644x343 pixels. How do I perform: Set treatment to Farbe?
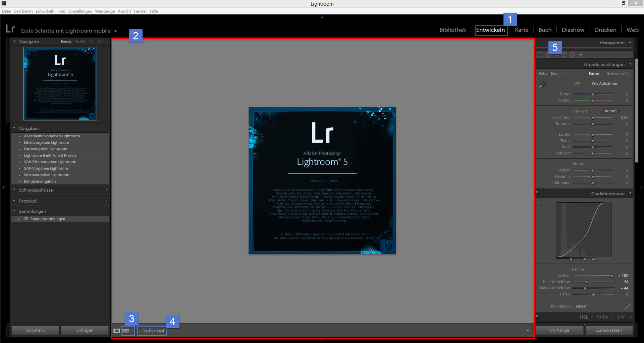click(x=594, y=74)
